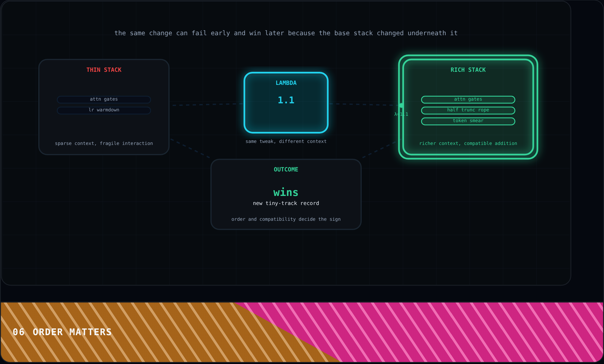Click the token smear pill

[468, 121]
